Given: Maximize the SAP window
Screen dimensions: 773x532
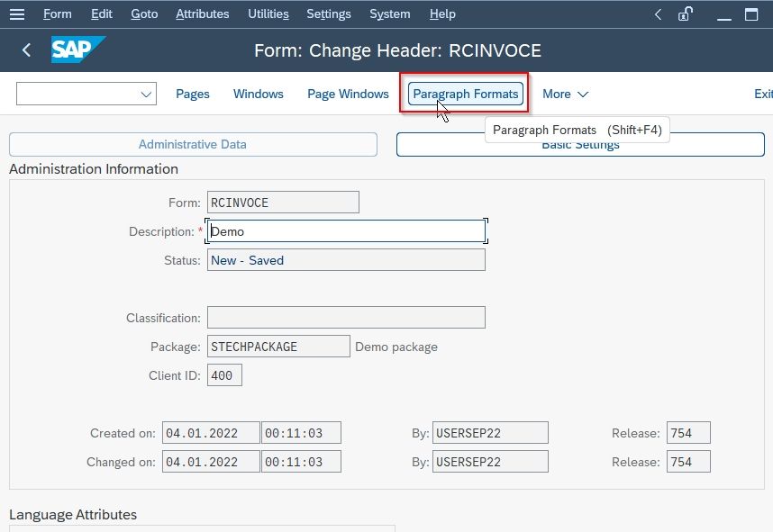Looking at the screenshot, I should pyautogui.click(x=751, y=14).
